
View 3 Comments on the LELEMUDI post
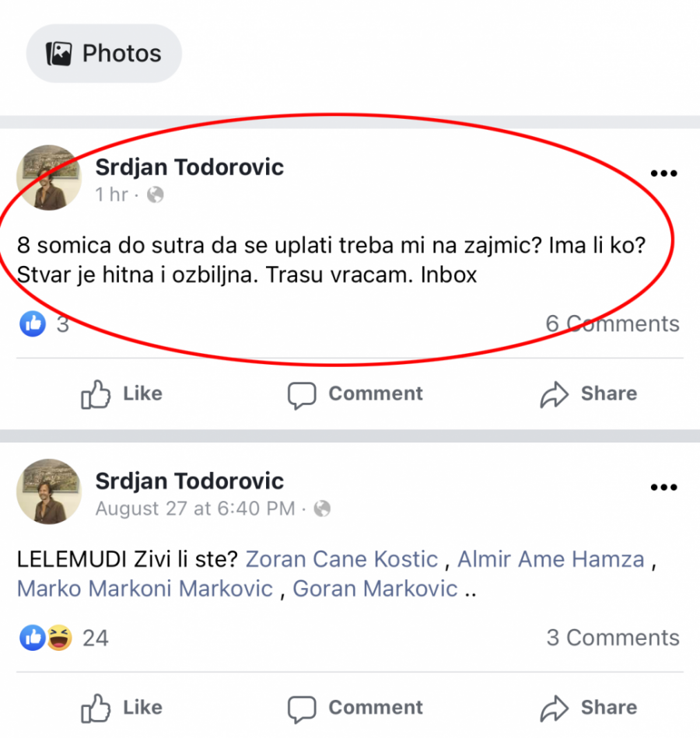[613, 638]
